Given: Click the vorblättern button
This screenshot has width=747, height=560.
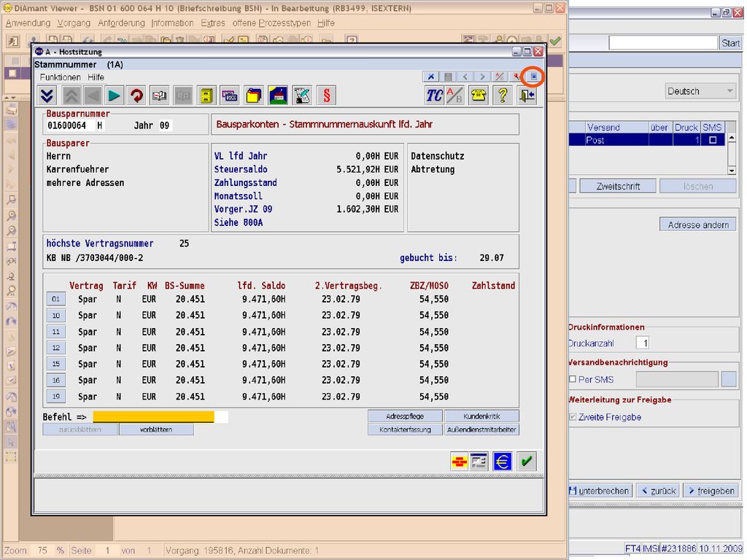Looking at the screenshot, I should point(156,429).
